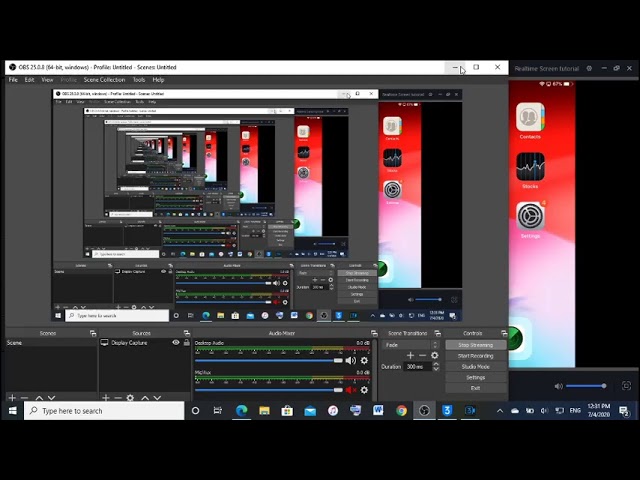Open the Tools menu
Viewport: 640px width, 480px height.
click(x=139, y=80)
